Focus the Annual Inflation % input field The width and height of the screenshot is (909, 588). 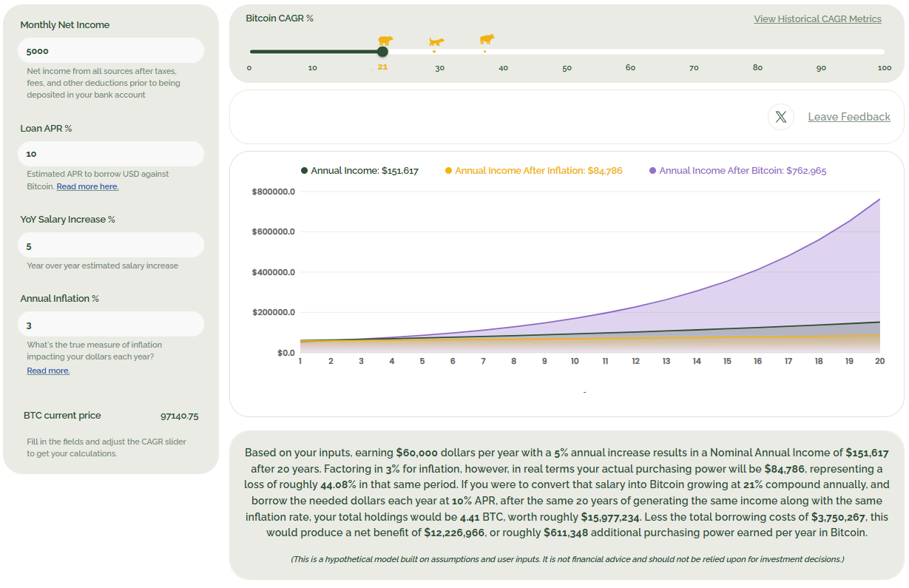(x=111, y=325)
